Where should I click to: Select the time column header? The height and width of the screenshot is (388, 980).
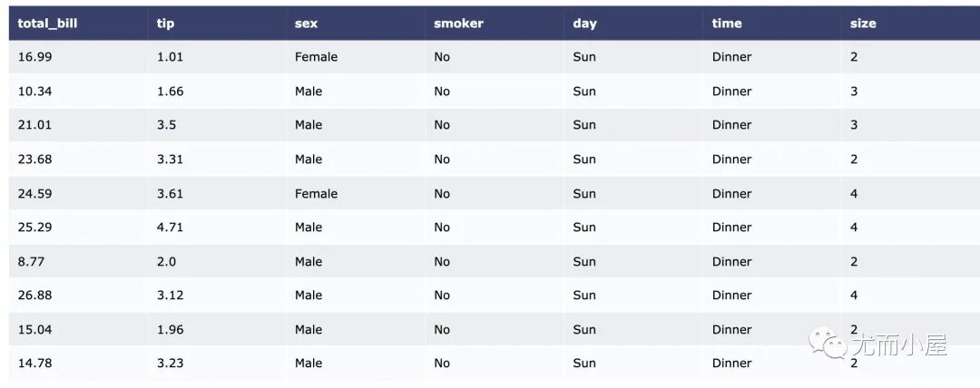[727, 24]
